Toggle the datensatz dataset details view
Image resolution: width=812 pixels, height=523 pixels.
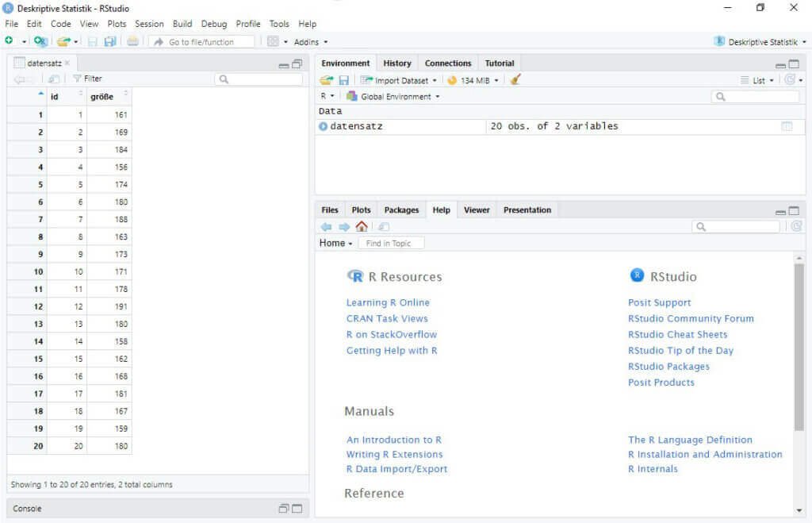coord(323,126)
